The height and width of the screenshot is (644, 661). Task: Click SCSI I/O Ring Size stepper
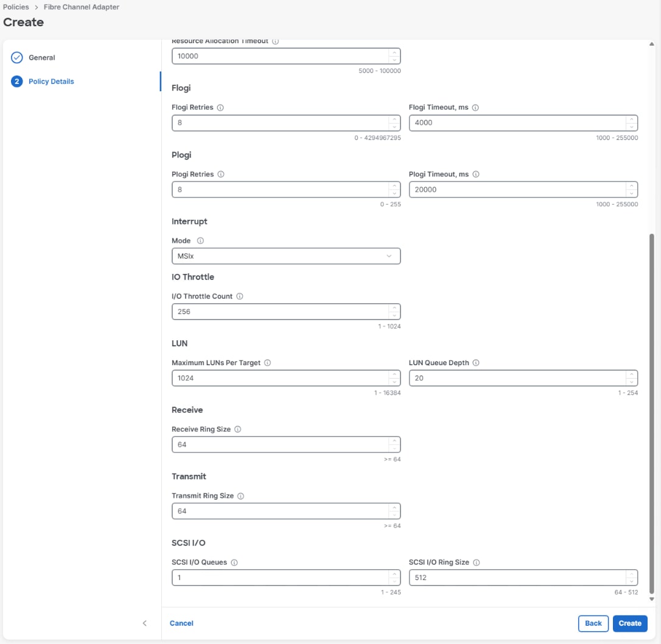click(631, 578)
